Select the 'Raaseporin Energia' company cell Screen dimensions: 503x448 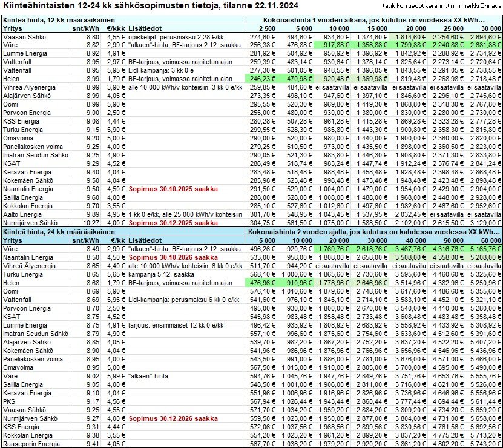[31, 443]
